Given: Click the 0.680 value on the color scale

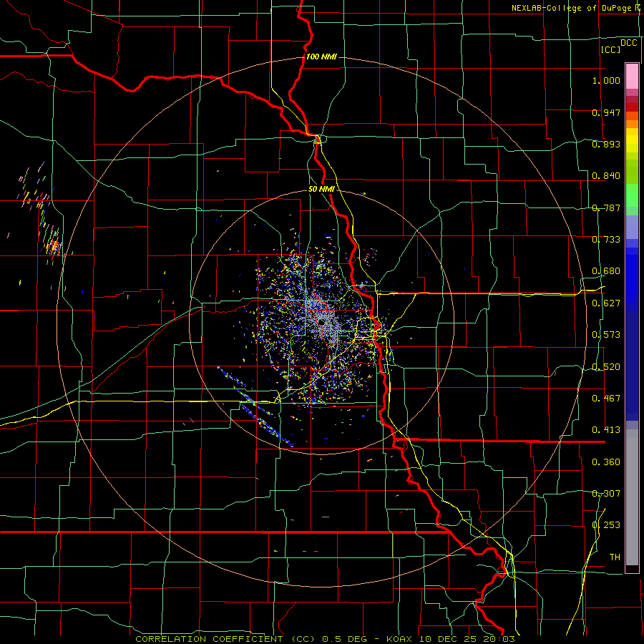Looking at the screenshot, I should (606, 271).
